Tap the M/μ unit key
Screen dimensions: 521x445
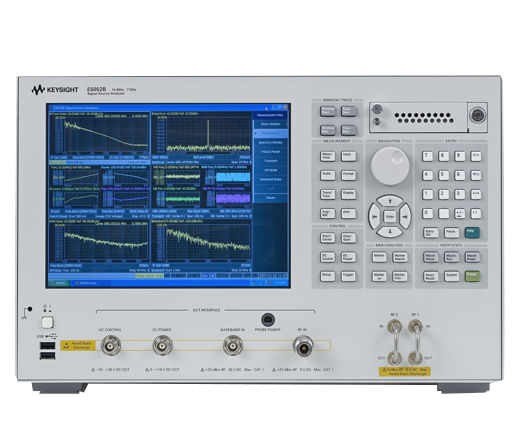[x=476, y=175]
